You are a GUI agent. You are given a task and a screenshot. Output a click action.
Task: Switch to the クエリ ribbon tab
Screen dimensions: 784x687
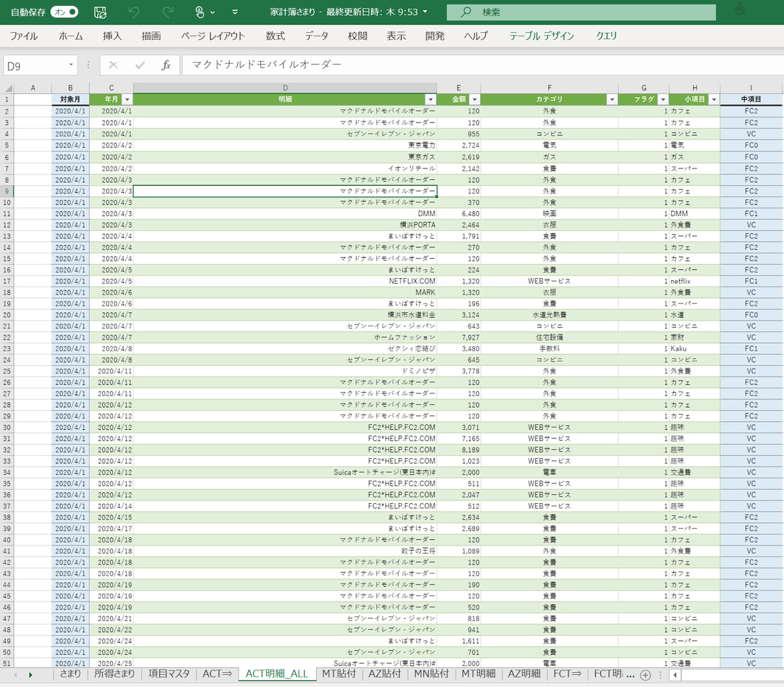(607, 36)
